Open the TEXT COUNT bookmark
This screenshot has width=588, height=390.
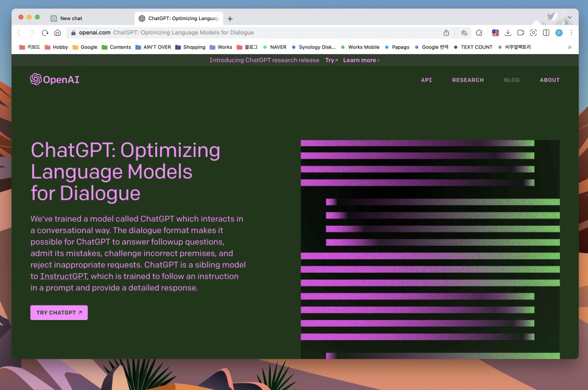click(473, 47)
